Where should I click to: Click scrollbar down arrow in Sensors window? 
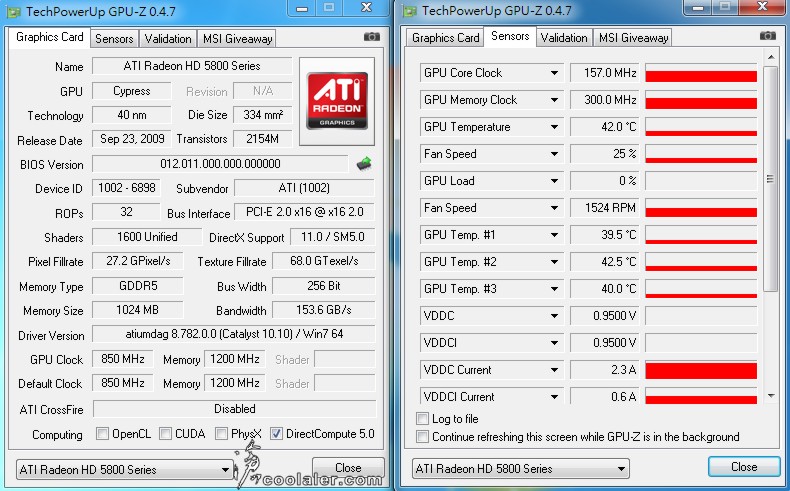(771, 396)
